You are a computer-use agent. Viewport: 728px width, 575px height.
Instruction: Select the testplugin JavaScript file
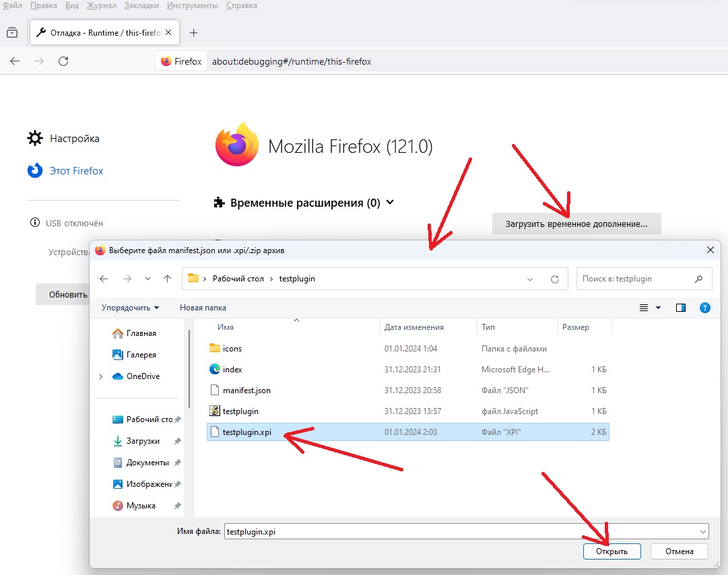coord(407,411)
